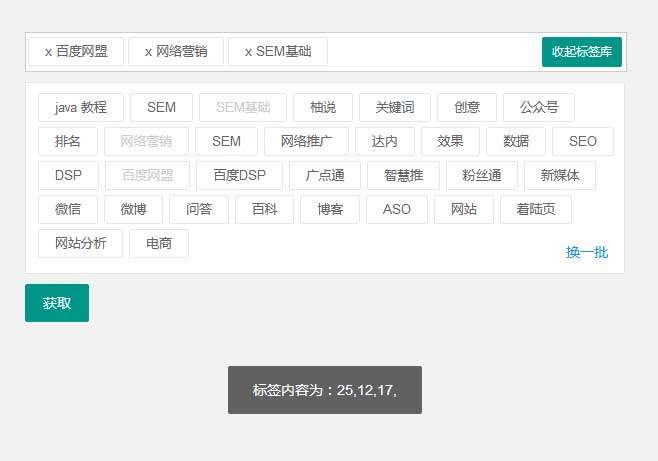This screenshot has width=658, height=461.
Task: Select the 公众号 tag
Action: [x=538, y=107]
